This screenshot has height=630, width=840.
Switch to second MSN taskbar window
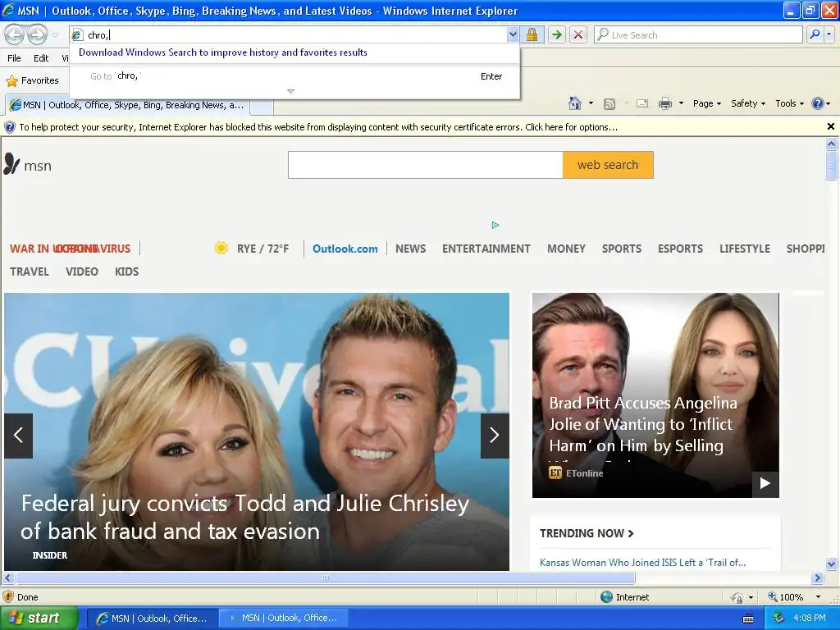(284, 619)
